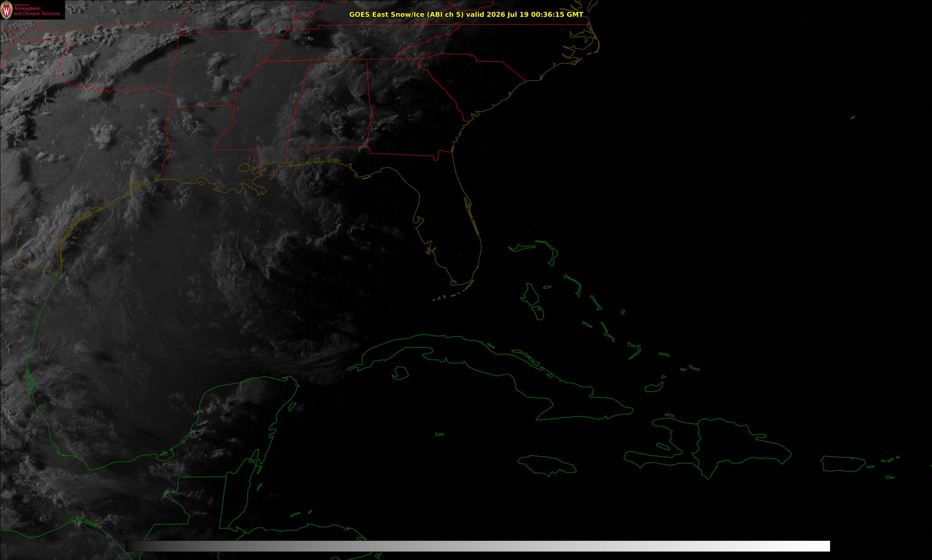
Task: Select Isla de la Juventud south of Cuba
Action: [400, 373]
